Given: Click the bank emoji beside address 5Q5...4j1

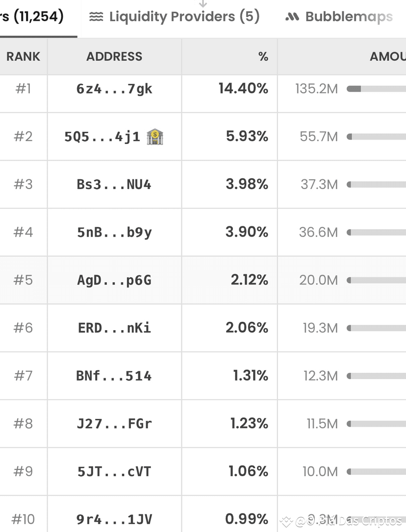Looking at the screenshot, I should point(155,136).
